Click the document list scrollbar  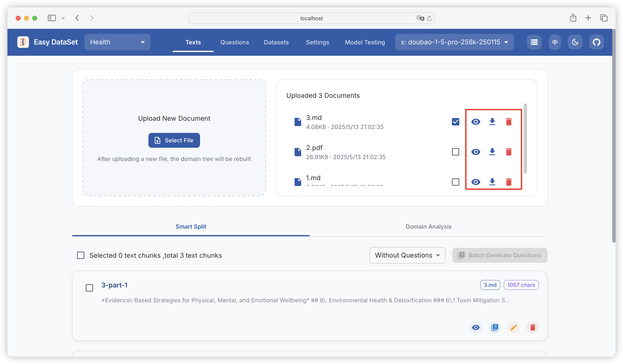(x=525, y=138)
